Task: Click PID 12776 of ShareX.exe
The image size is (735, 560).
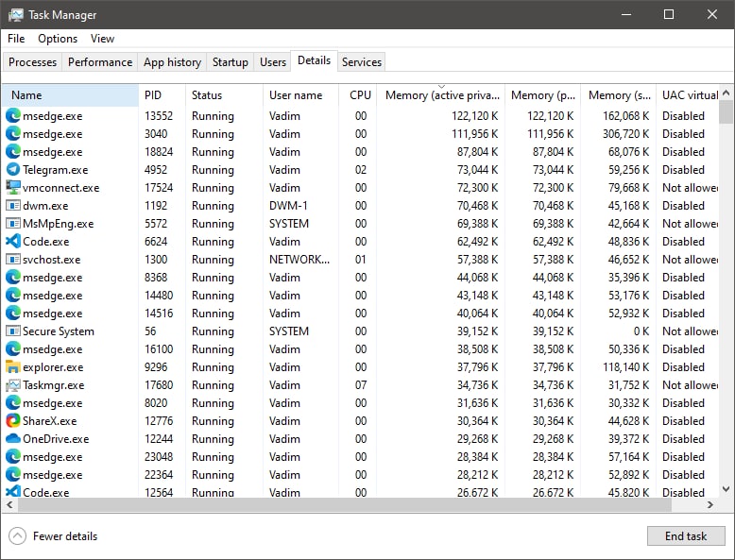Action: point(159,421)
